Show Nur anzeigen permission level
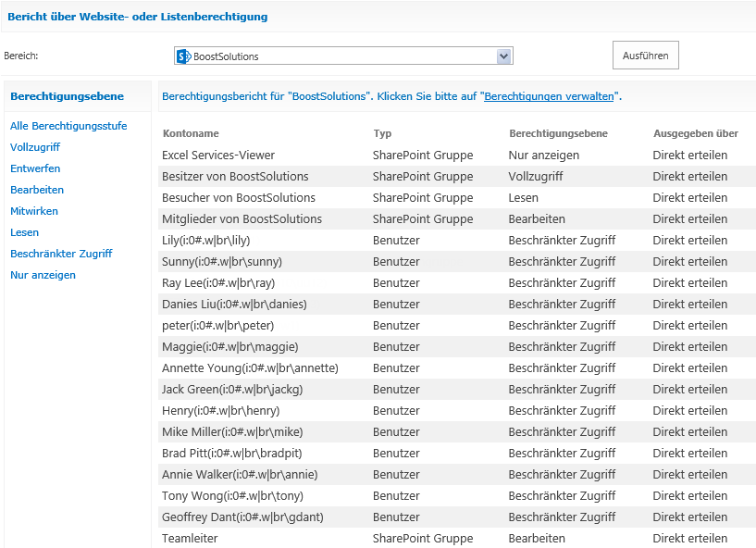 (43, 275)
